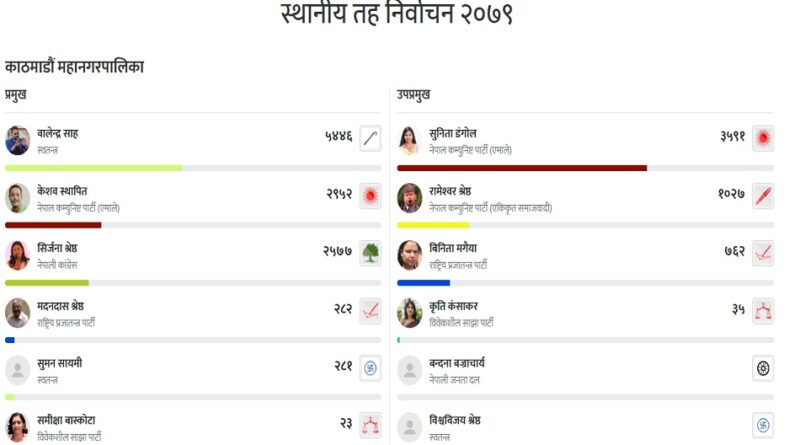Click the sun symbol beside केशव स्थापित
This screenshot has width=800, height=445.
tap(370, 196)
